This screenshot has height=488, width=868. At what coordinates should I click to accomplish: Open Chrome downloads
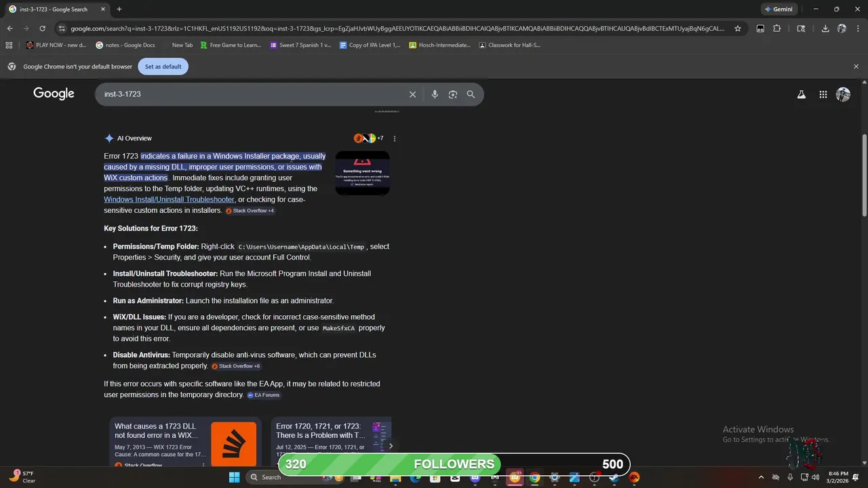825,28
